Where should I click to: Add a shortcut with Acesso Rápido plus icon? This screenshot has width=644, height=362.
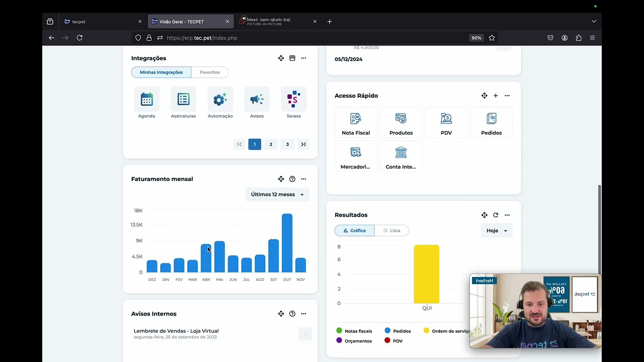[496, 96]
